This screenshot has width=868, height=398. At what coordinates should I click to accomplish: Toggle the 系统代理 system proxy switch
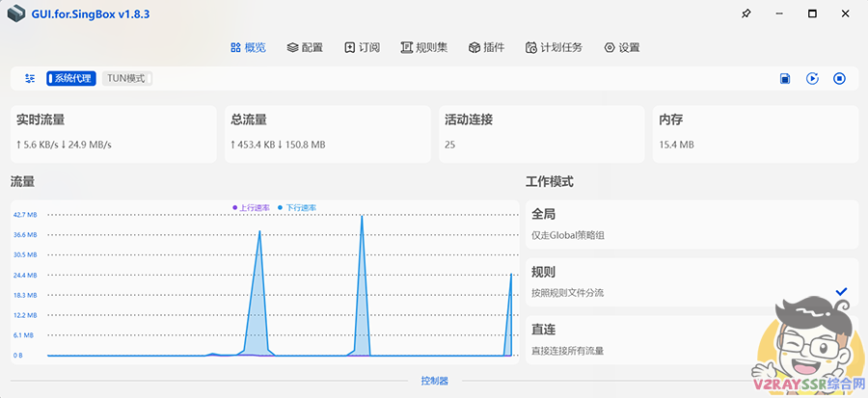click(x=71, y=78)
